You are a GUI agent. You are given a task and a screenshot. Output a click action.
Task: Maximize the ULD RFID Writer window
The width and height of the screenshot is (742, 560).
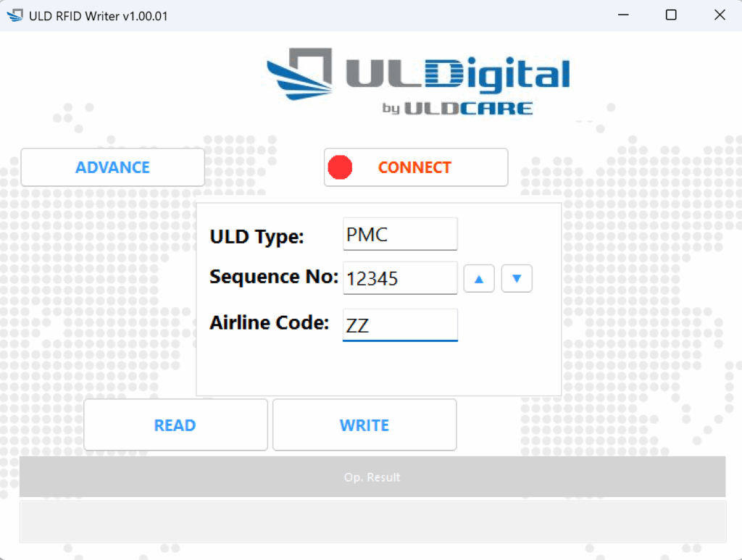[x=671, y=15]
